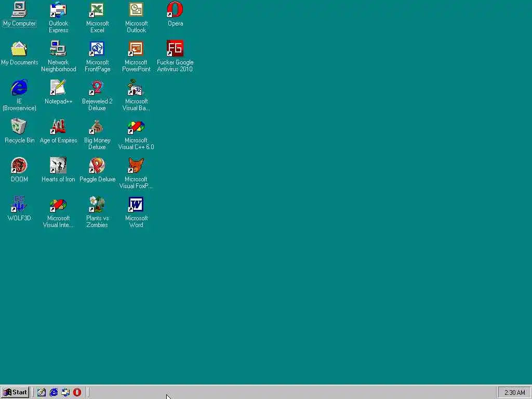Viewport: 532px width, 399px height.
Task: Open the Start menu button
Action: point(15,392)
